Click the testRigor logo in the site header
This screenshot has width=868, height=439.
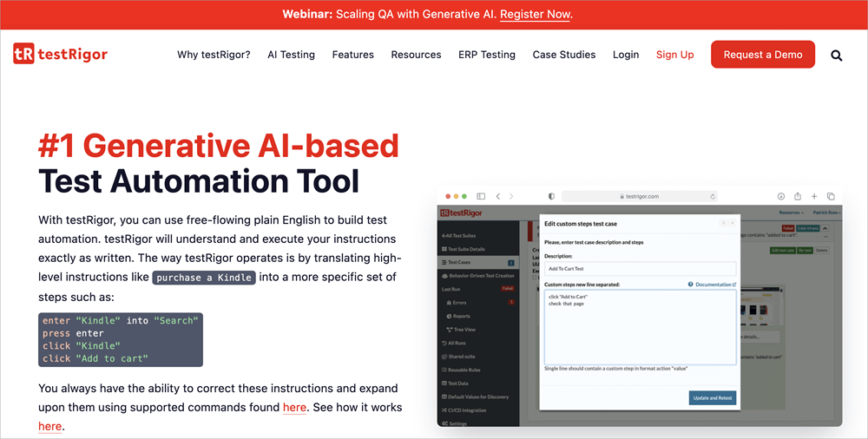(x=61, y=54)
